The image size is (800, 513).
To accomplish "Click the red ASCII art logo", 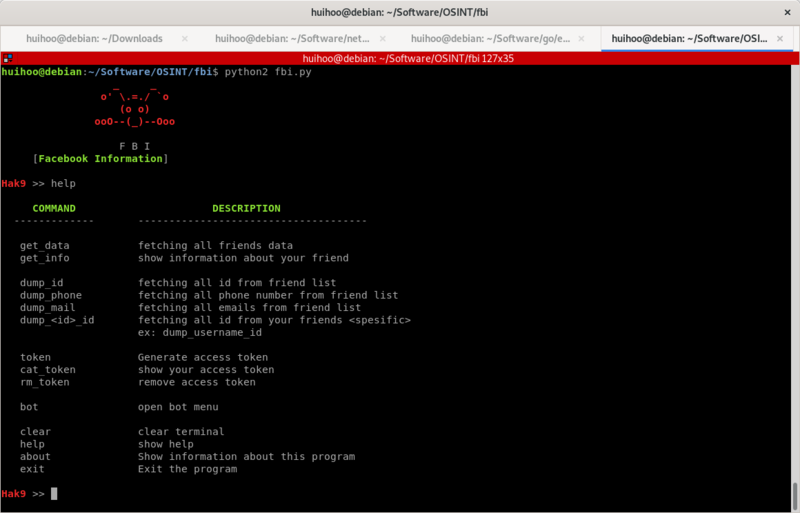I will pos(135,109).
